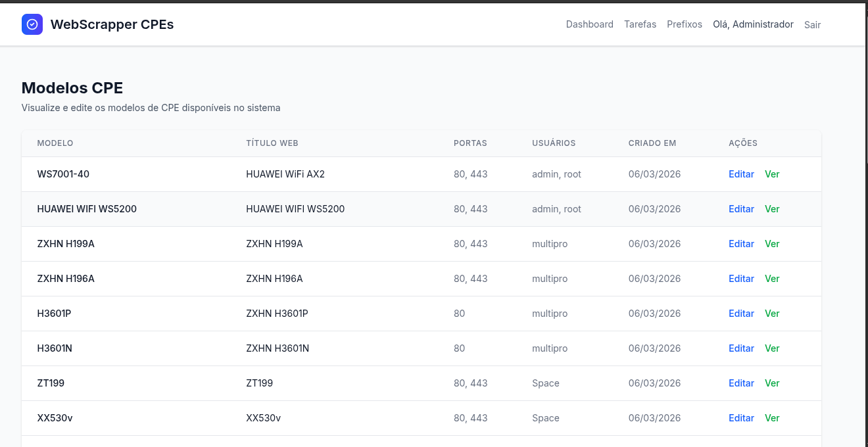
Task: Edit the HUAWEI WIFI WS5200 model
Action: click(741, 209)
